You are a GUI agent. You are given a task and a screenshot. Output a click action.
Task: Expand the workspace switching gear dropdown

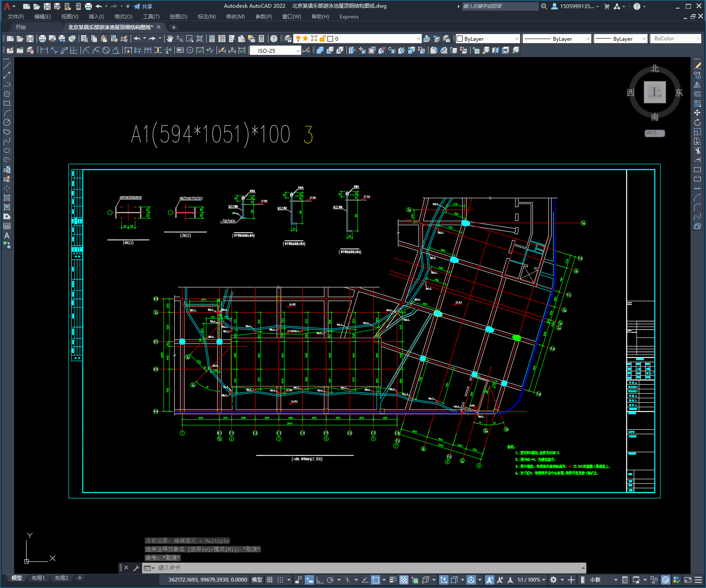point(562,580)
